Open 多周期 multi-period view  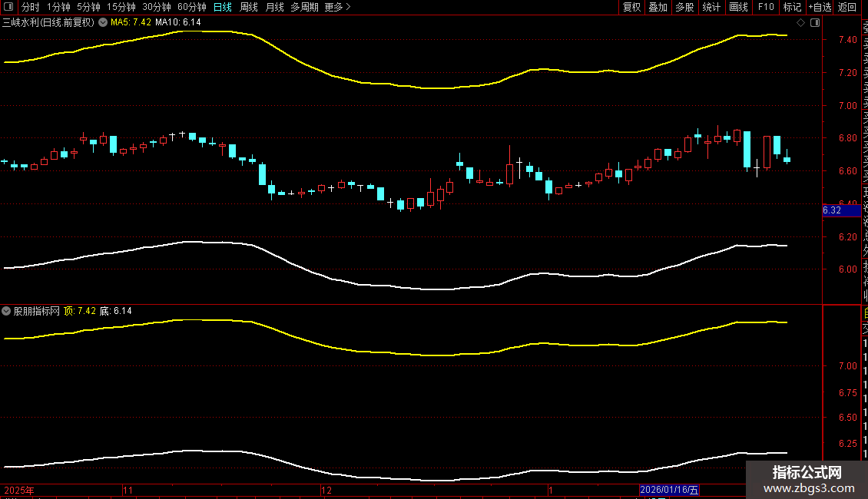(304, 7)
